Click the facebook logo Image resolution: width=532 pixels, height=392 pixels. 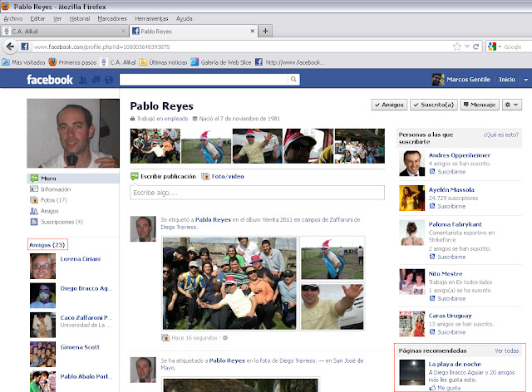click(50, 80)
